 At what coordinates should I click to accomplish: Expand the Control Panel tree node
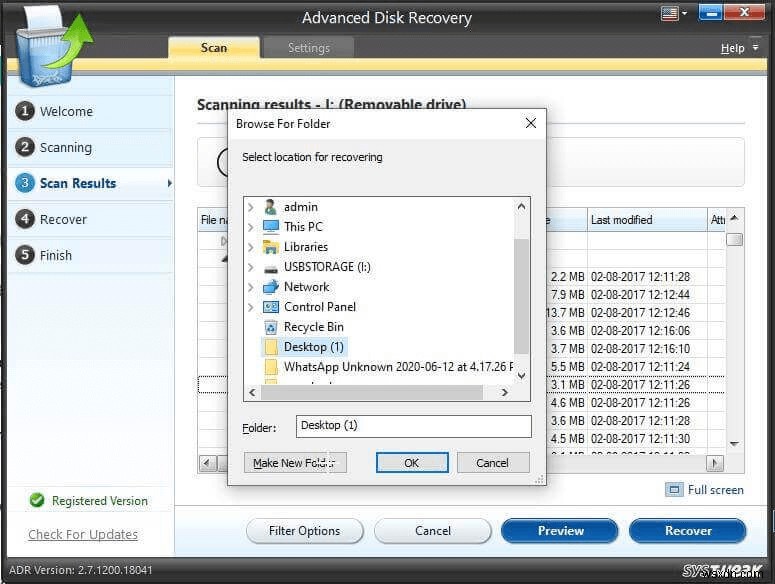(x=251, y=307)
